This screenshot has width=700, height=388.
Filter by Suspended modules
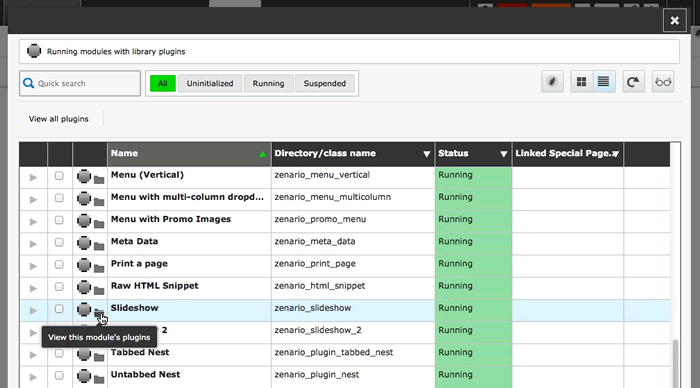(325, 83)
